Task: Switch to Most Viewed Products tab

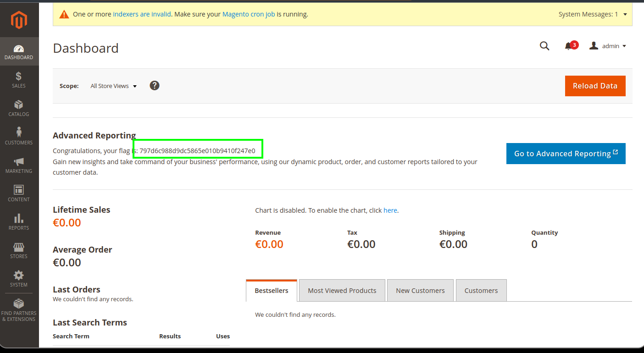Action: (342, 291)
